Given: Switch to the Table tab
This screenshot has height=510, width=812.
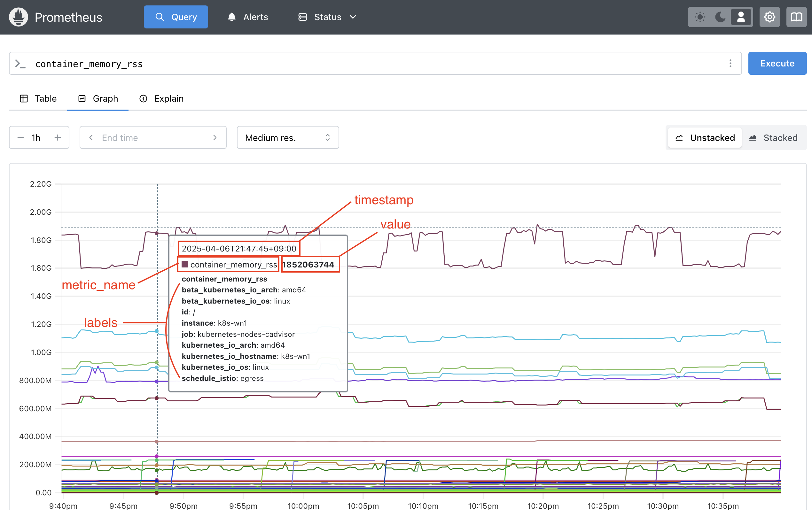Looking at the screenshot, I should pos(38,98).
